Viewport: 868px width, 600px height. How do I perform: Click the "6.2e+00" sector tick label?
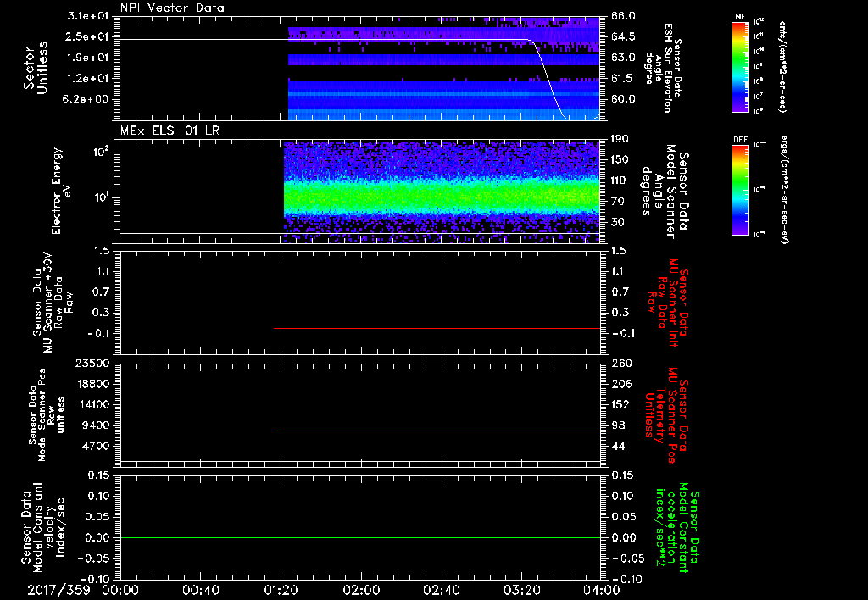[x=87, y=99]
